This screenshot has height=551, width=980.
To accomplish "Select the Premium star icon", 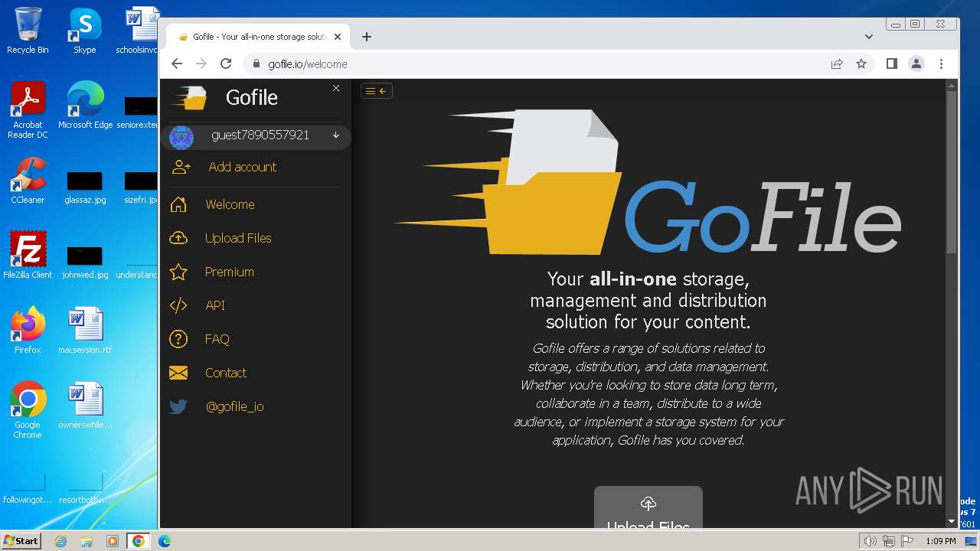I will click(x=178, y=272).
